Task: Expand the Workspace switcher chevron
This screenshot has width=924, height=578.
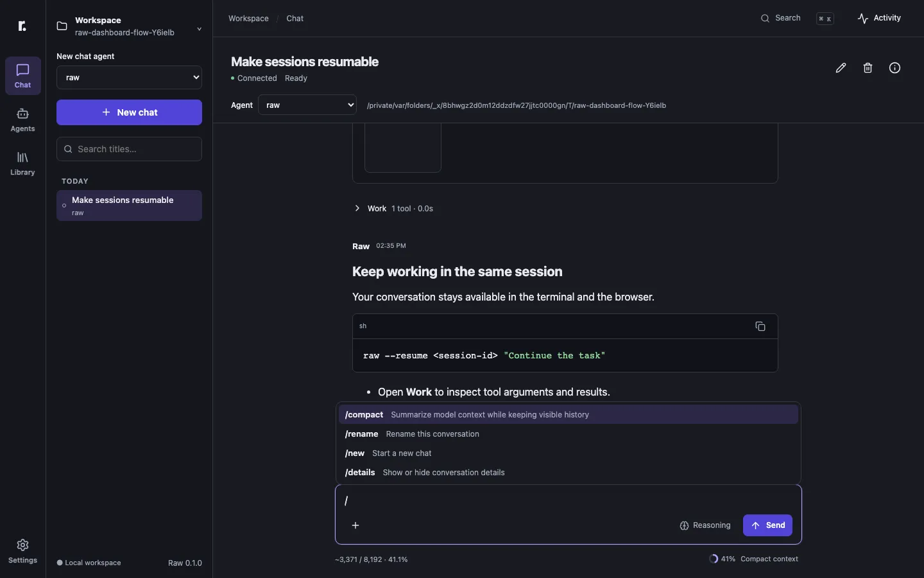Action: tap(199, 29)
